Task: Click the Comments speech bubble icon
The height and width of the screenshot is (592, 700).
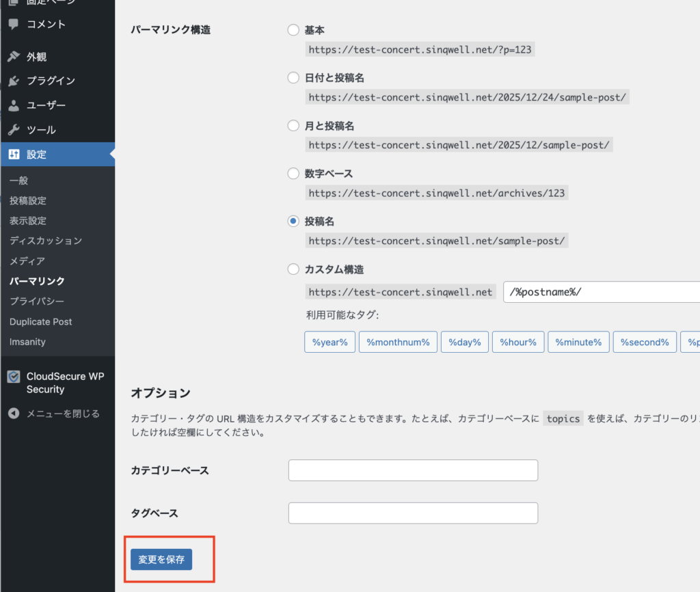Action: point(14,24)
